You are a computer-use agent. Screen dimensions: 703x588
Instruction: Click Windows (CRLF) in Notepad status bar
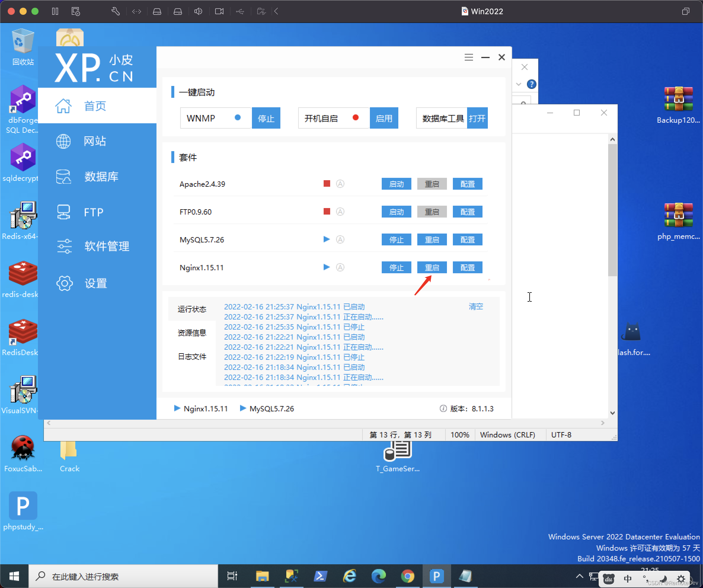click(507, 435)
